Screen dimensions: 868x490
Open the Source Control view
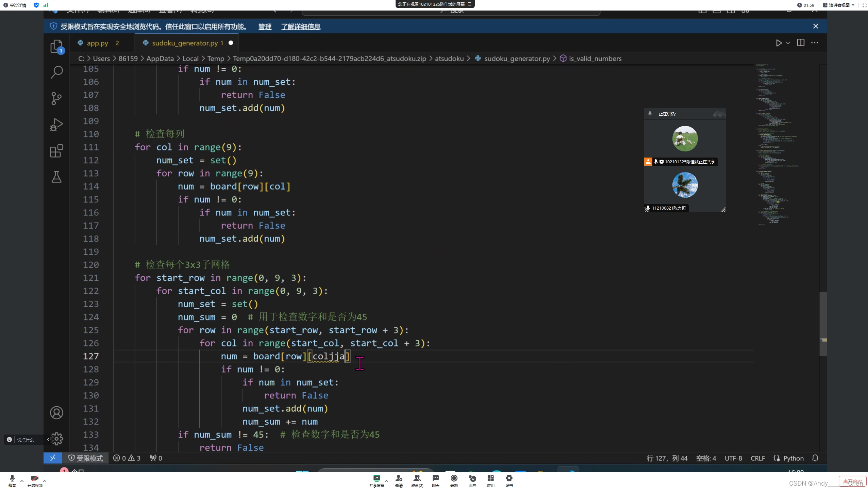[x=56, y=98]
